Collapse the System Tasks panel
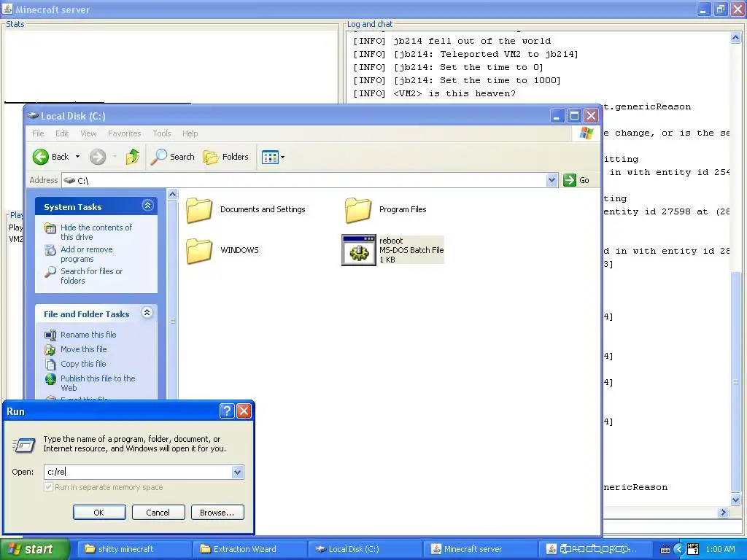Viewport: 747px width, 560px height. [x=147, y=206]
